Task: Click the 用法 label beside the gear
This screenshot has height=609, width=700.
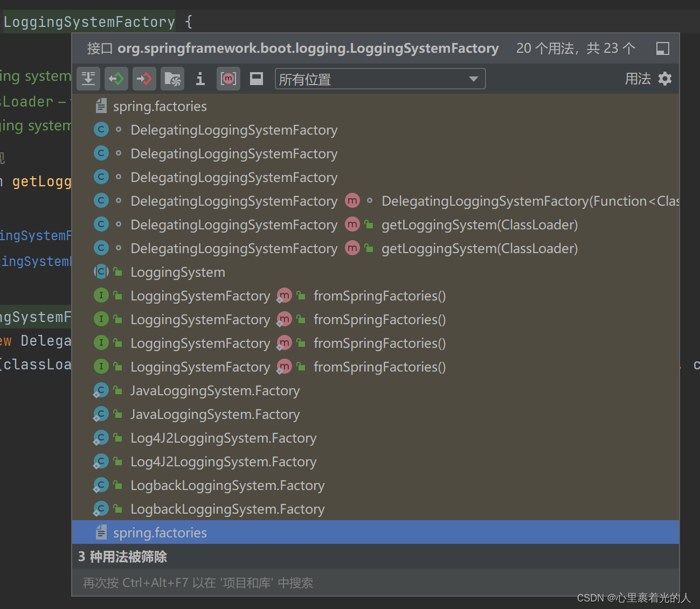Action: 638,79
